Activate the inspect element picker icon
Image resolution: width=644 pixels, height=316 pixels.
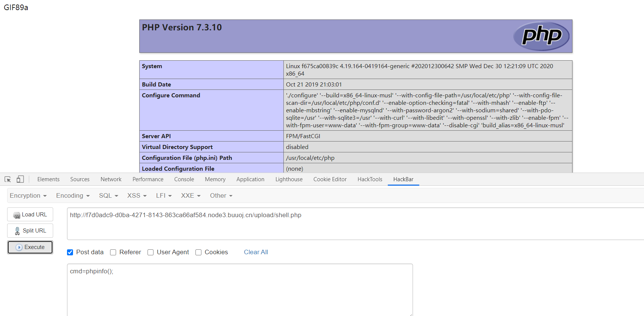click(x=7, y=179)
